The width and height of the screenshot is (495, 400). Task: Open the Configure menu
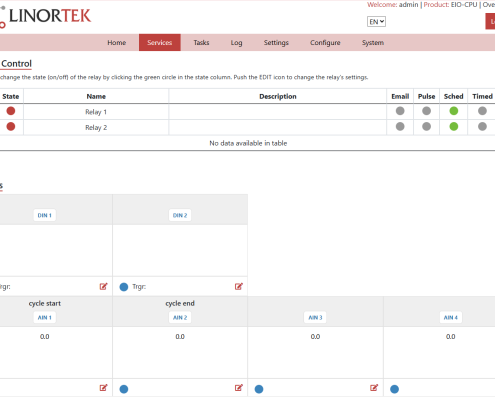325,43
